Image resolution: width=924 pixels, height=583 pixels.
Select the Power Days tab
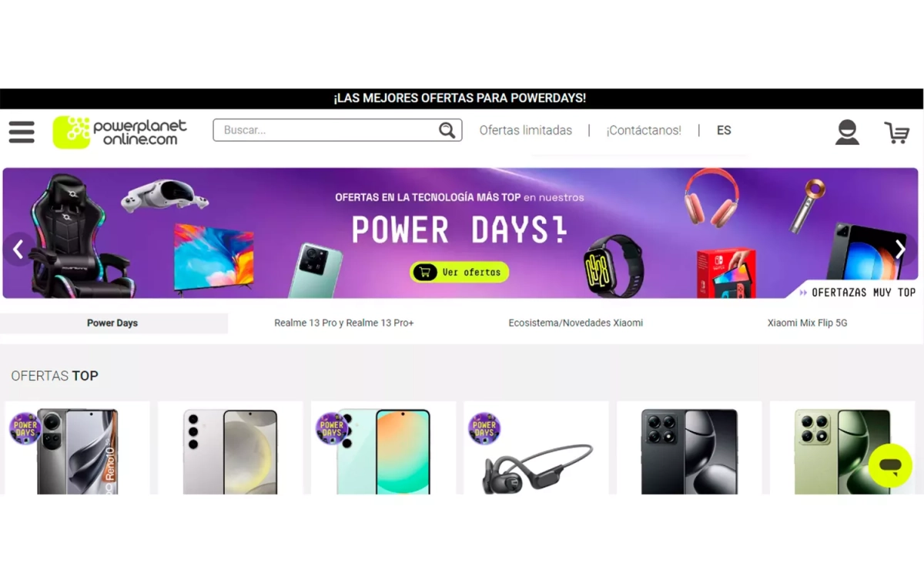[x=113, y=323]
